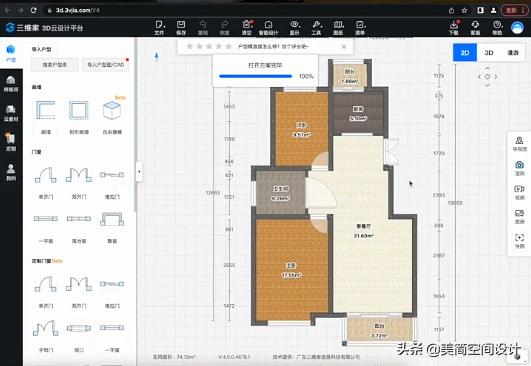Open the sample rooms tab in the sidebar
The image size is (531, 366).
tap(11, 84)
